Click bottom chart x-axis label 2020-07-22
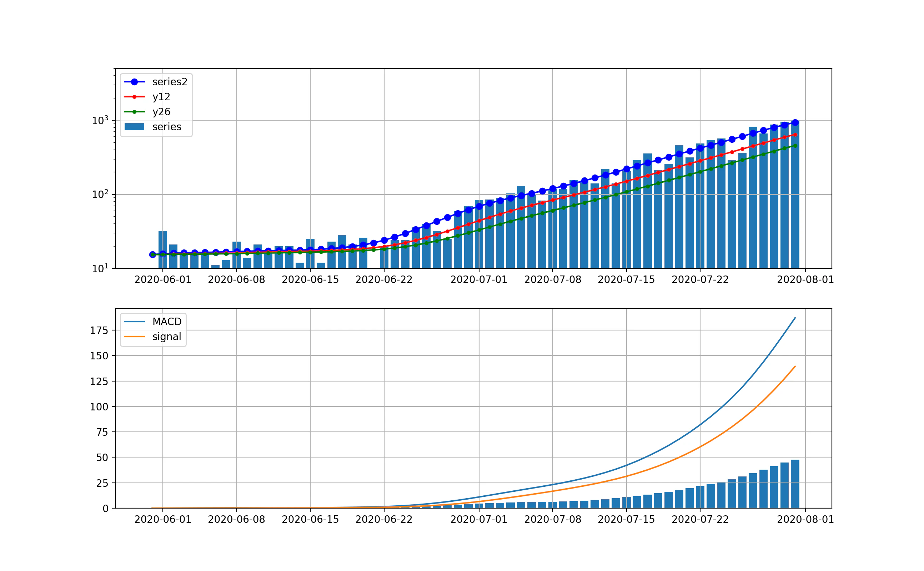The height and width of the screenshot is (571, 924). click(700, 520)
